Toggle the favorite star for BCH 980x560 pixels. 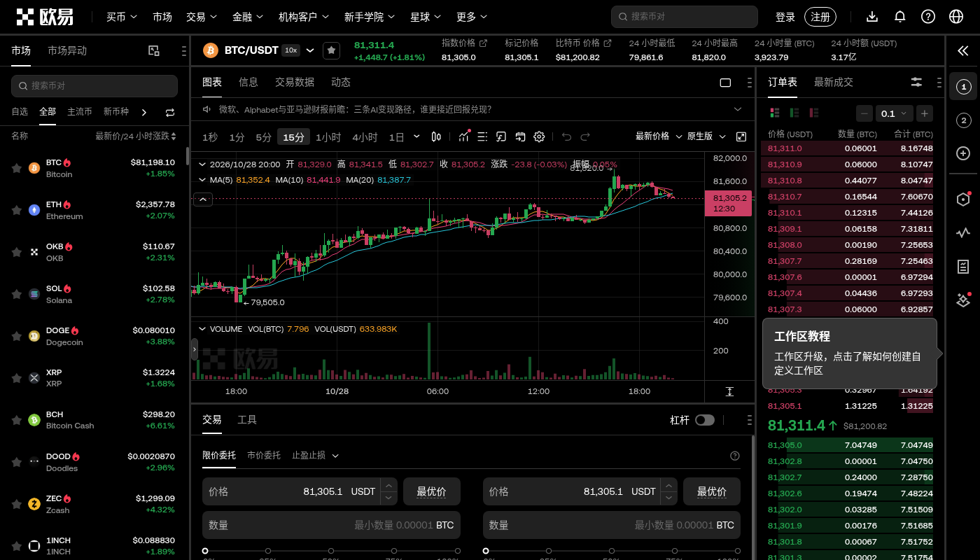click(16, 420)
